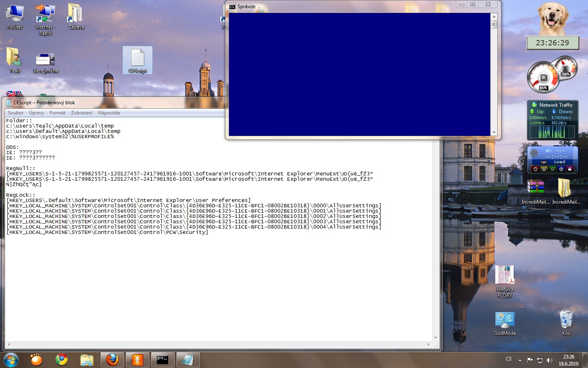The image size is (588, 368).
Task: Click the red power button in shutdown gadget
Action: (535, 169)
